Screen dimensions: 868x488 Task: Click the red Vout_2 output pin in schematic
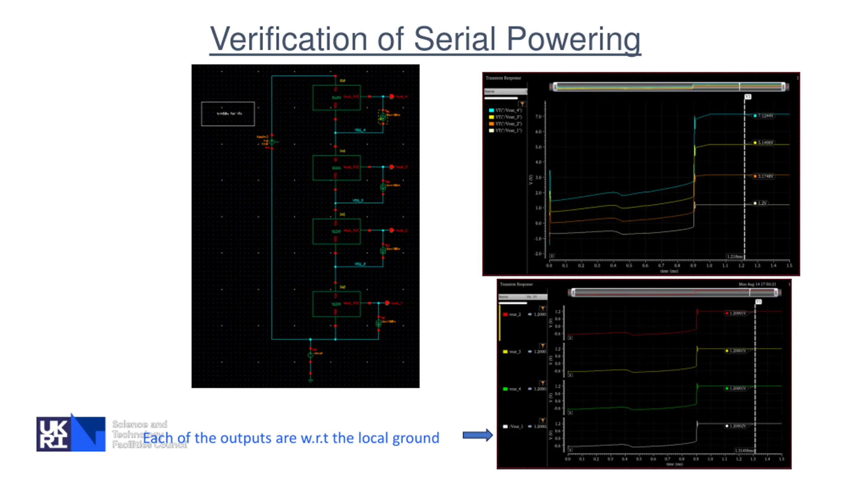coord(392,230)
